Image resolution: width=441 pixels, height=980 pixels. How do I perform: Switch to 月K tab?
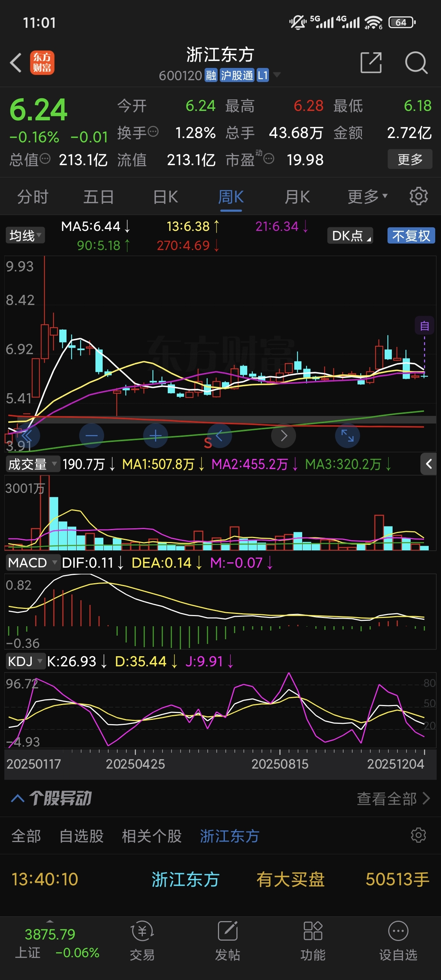pos(297,197)
